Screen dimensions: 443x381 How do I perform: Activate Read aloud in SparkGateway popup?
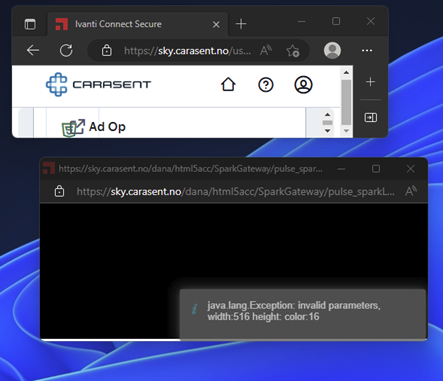pyautogui.click(x=411, y=191)
